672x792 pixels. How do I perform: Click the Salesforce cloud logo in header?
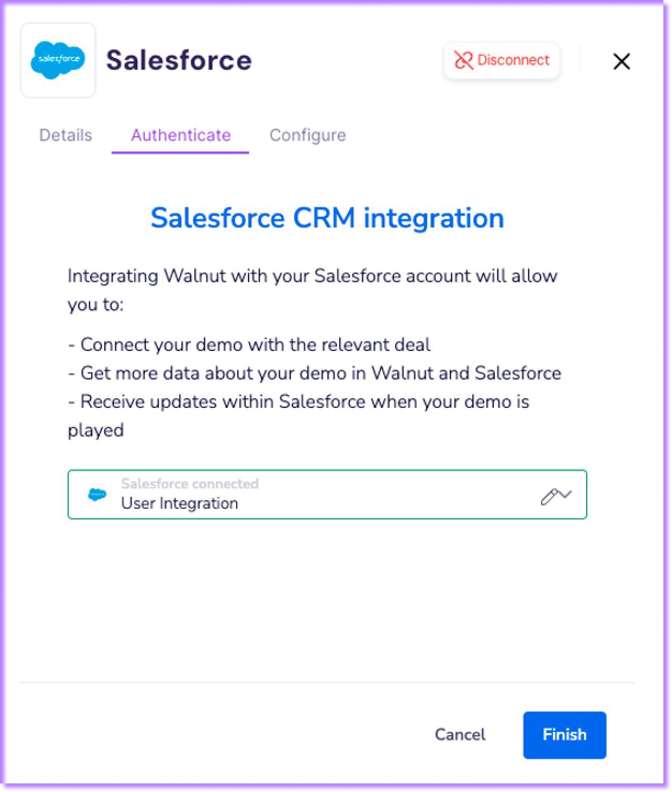[58, 60]
